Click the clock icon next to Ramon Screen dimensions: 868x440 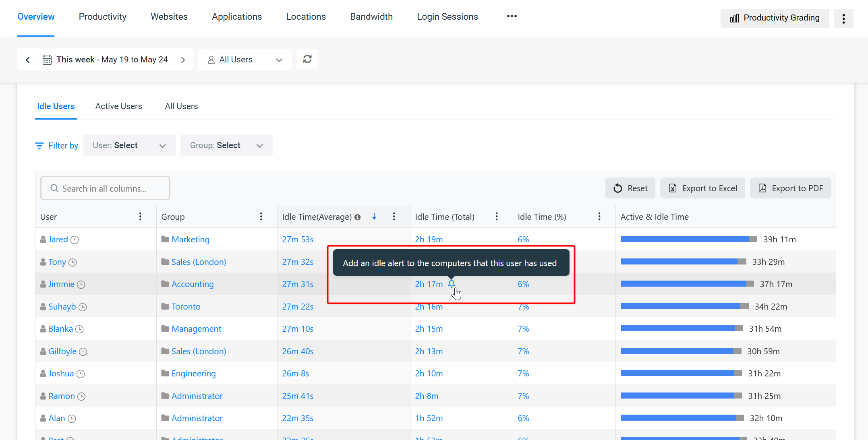[81, 397]
